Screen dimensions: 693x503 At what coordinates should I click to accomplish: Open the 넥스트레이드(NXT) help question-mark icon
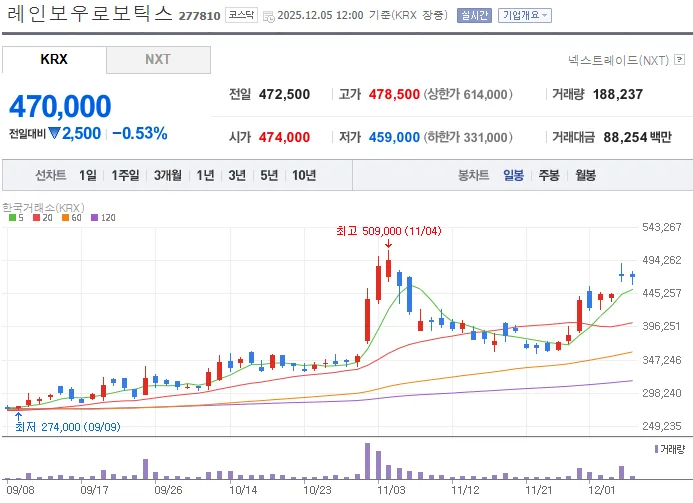679,59
